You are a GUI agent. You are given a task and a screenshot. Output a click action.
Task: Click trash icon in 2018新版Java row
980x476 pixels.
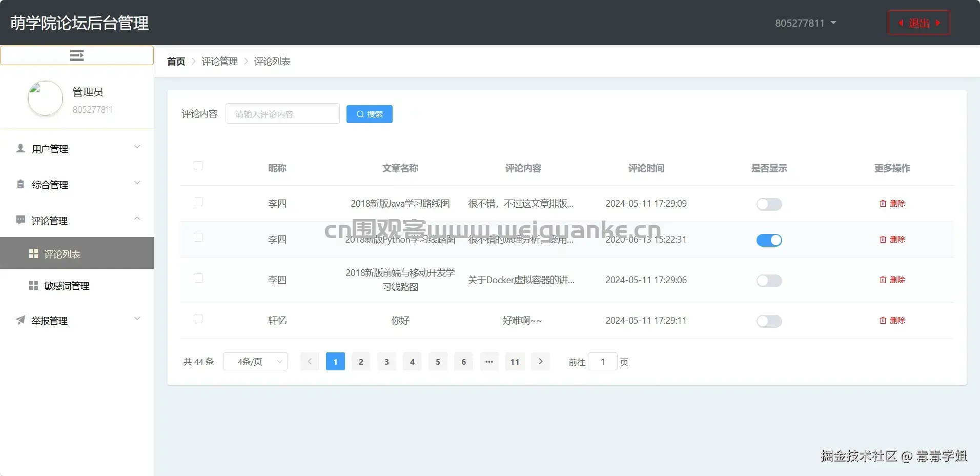(x=883, y=203)
